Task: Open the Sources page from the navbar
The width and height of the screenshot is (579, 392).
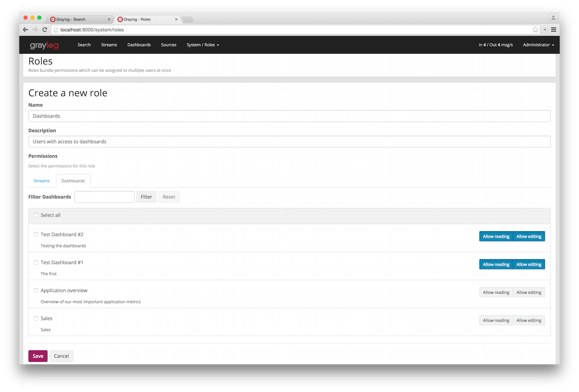Action: (169, 45)
